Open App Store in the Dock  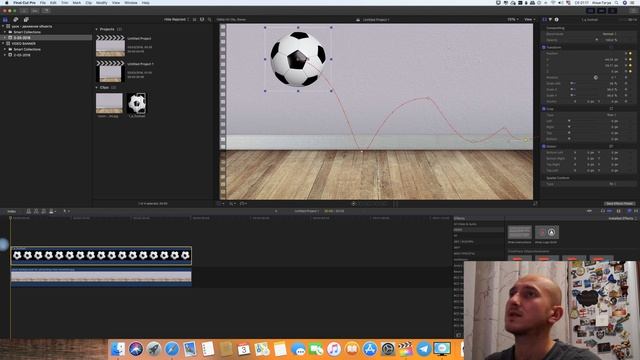point(370,349)
